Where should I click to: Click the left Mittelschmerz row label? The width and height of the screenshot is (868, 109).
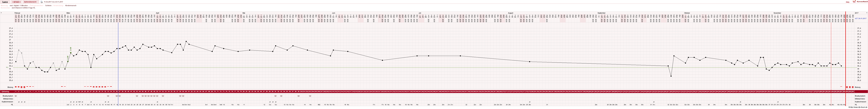[x=8, y=98]
